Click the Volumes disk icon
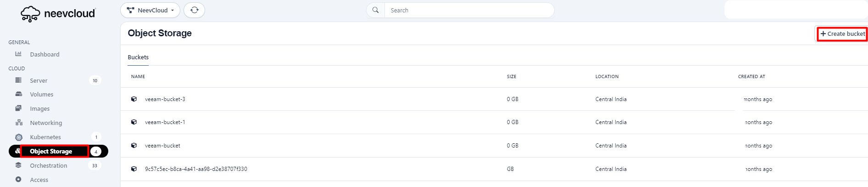Screen dimensions: 868x187 click(18, 94)
